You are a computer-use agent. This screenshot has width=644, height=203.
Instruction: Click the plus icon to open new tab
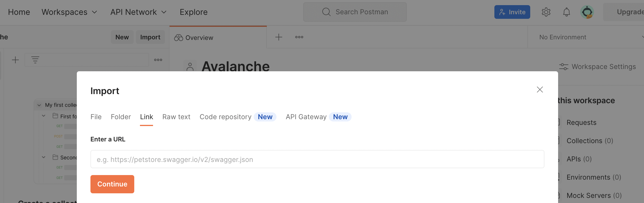[x=279, y=37]
